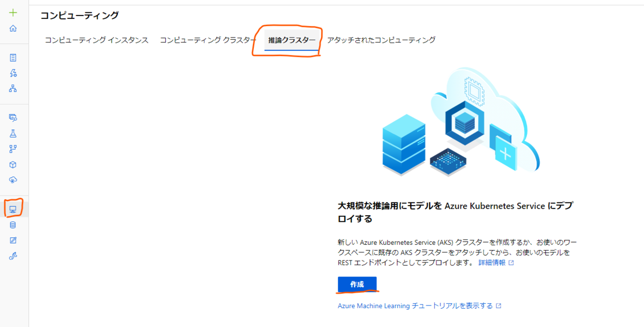Open Linked Services icon in sidebar
This screenshot has height=327, width=644.
(13, 256)
